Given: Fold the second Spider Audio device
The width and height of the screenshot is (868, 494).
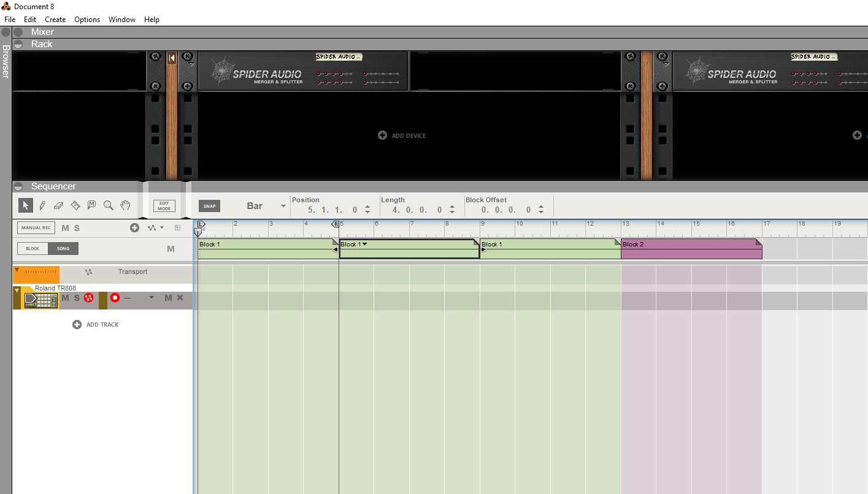Looking at the screenshot, I should coord(666,63).
